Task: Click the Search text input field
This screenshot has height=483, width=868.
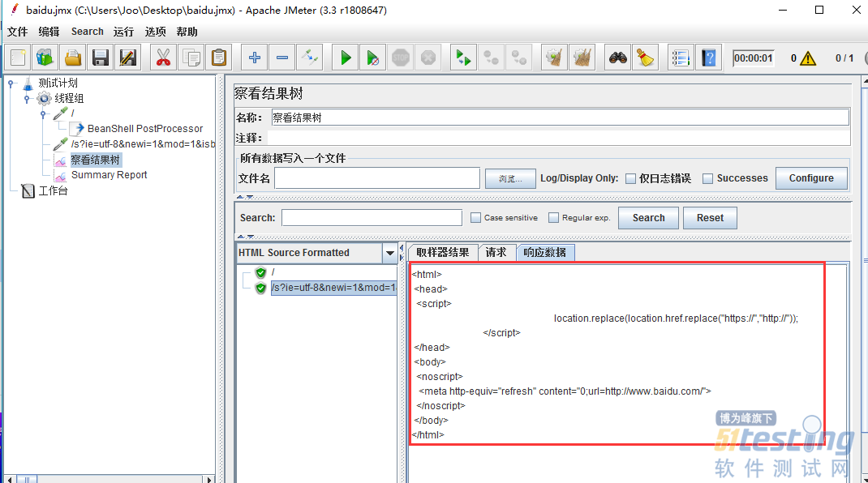Action: (372, 217)
